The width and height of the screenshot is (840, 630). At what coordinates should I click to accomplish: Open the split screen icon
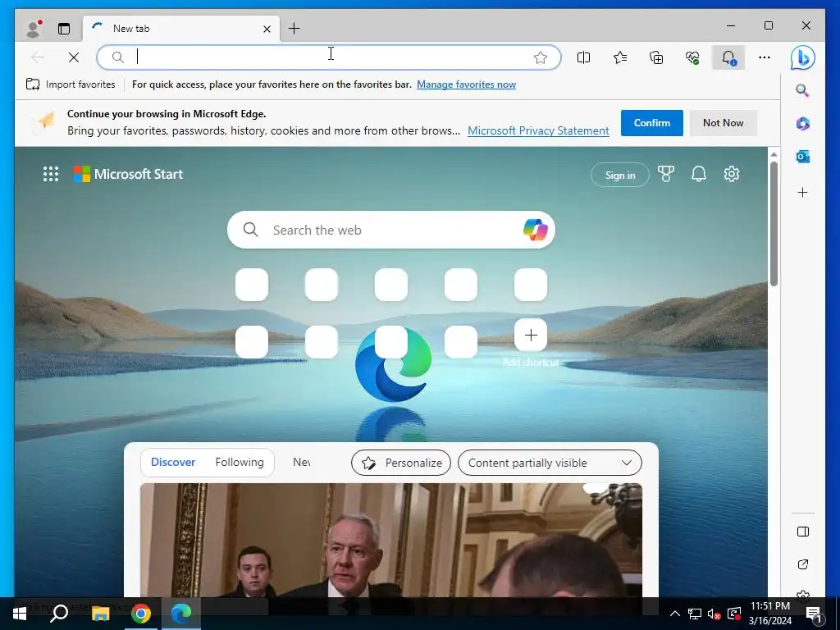pyautogui.click(x=583, y=57)
